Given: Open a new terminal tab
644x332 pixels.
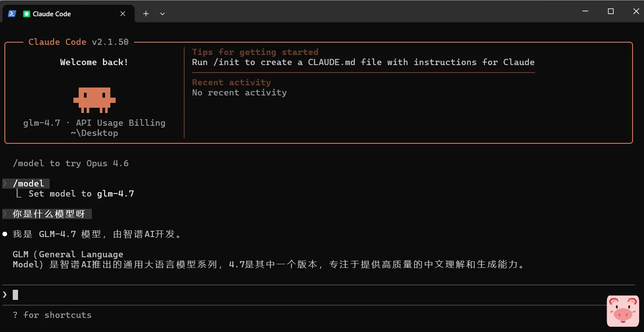Looking at the screenshot, I should click(x=146, y=14).
